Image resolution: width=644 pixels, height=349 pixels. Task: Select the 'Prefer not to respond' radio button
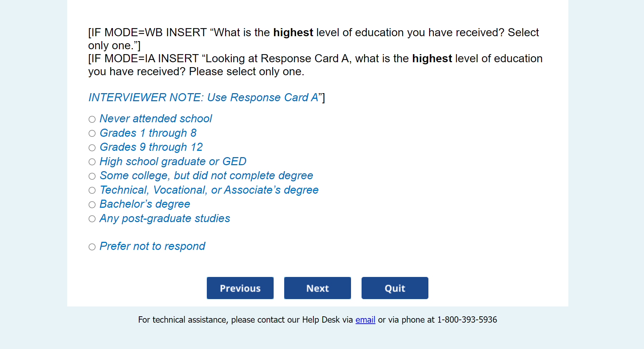(92, 247)
